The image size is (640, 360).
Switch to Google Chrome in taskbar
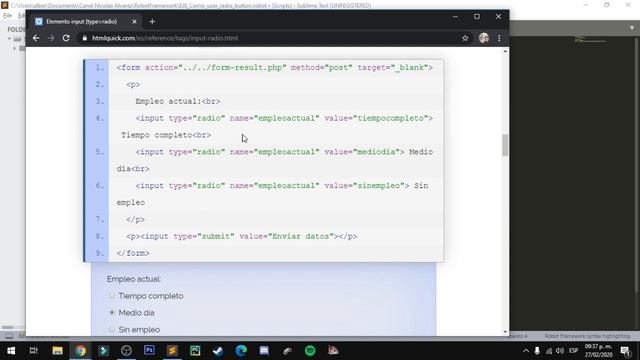coord(80,351)
